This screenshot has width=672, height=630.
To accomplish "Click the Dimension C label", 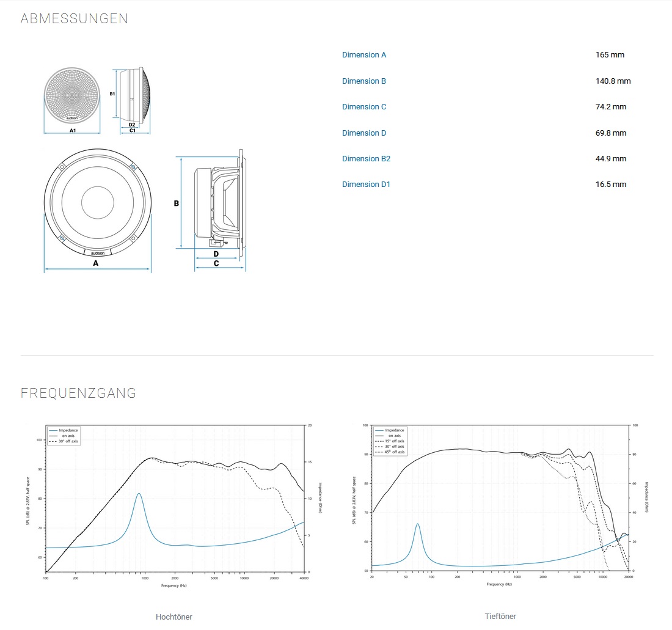I will 364,107.
